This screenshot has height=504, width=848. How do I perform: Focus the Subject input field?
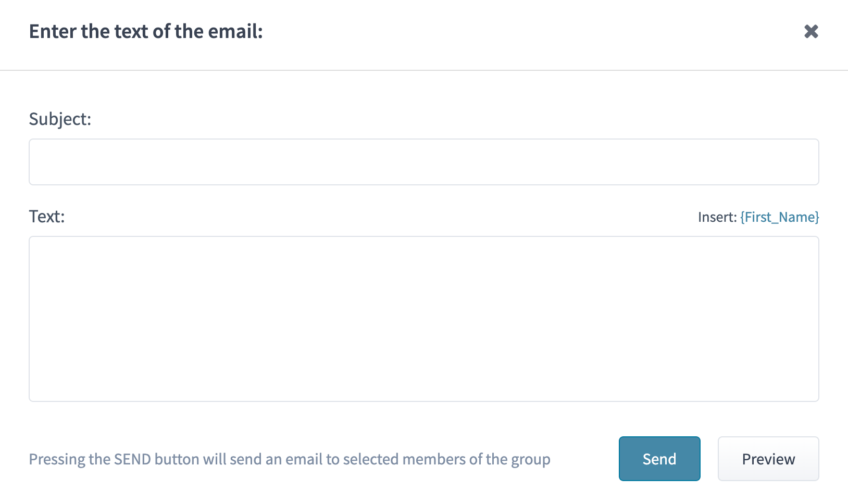pos(423,162)
